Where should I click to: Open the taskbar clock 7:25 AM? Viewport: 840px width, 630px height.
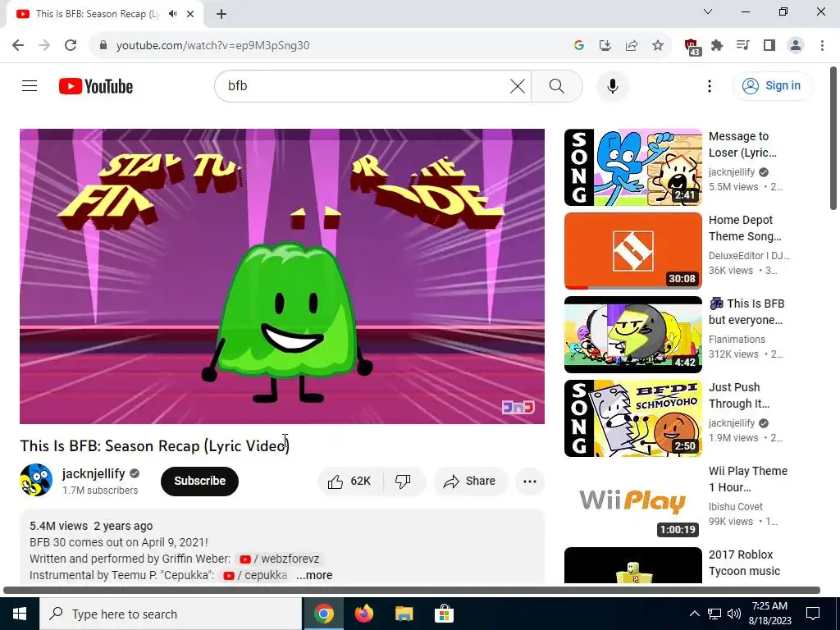tap(771, 614)
